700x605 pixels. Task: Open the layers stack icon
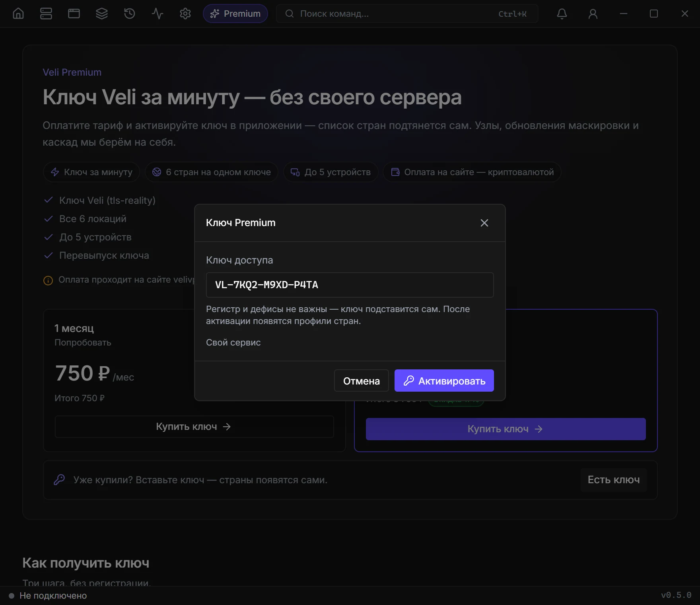(102, 14)
